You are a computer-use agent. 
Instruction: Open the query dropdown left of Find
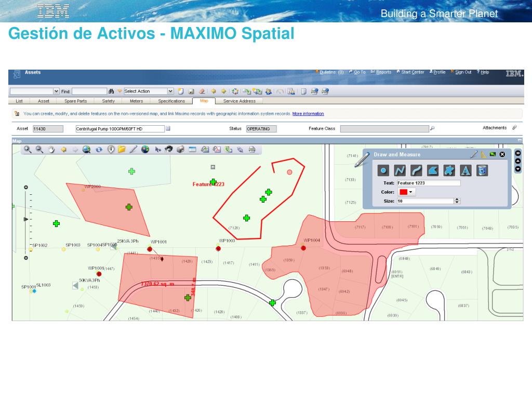[x=56, y=91]
